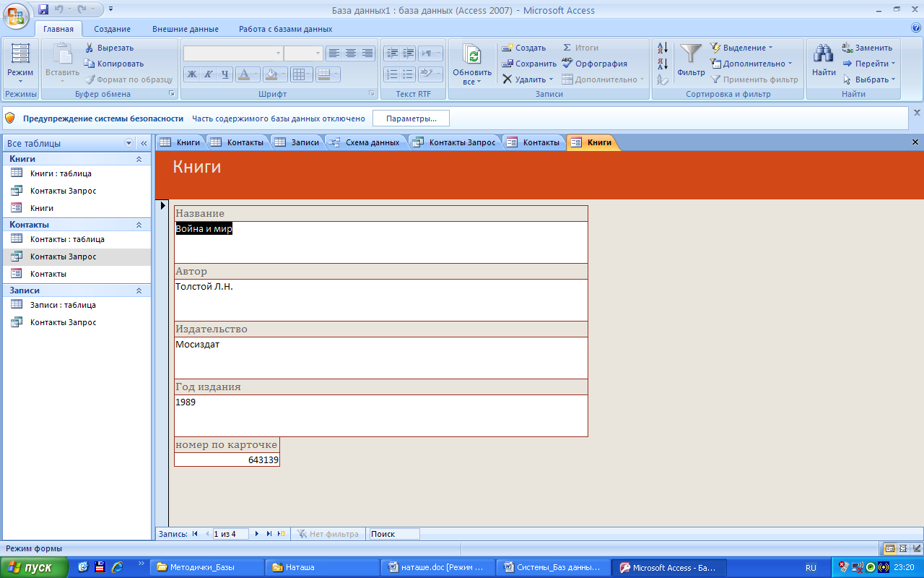This screenshot has height=578, width=924.
Task: Toggle underline Ч formatting
Action: [x=225, y=74]
